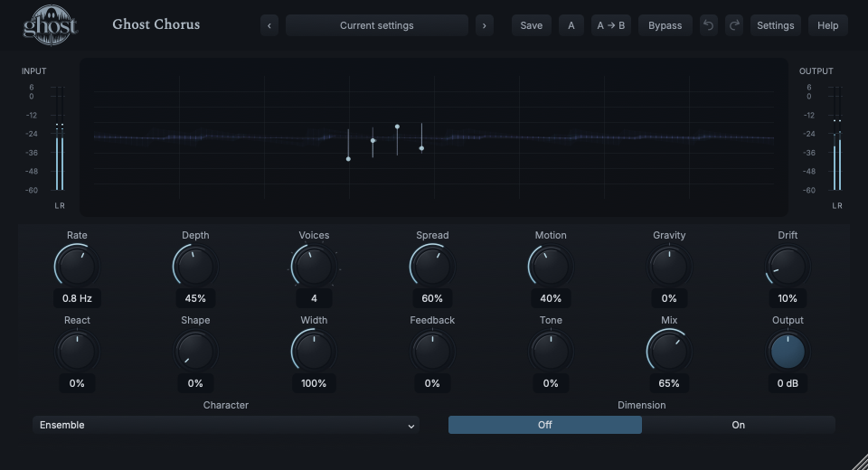Click the 45% Depth value field
The image size is (868, 470).
click(x=195, y=298)
